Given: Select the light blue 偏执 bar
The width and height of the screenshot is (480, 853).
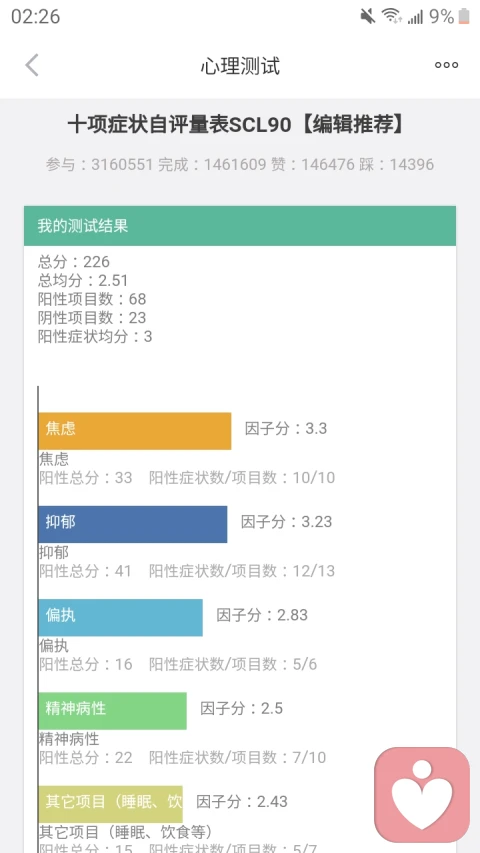Looking at the screenshot, I should (120, 617).
